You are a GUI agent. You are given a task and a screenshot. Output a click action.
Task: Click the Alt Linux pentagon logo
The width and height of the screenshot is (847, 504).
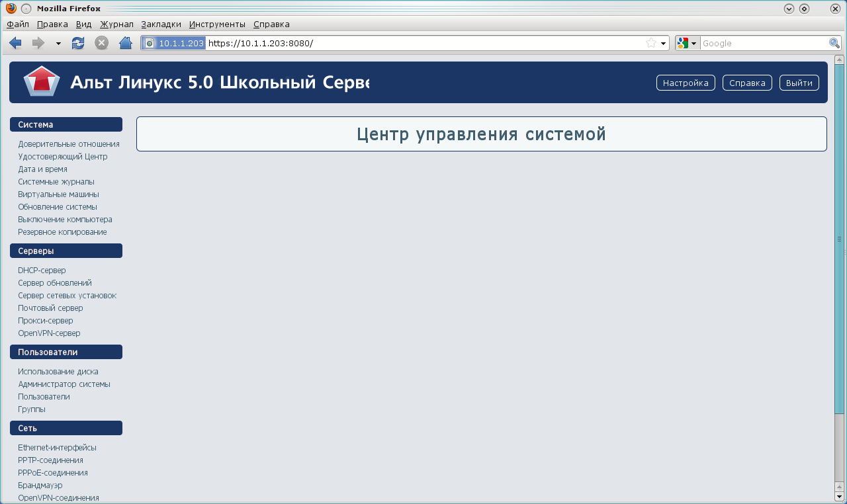pos(42,82)
